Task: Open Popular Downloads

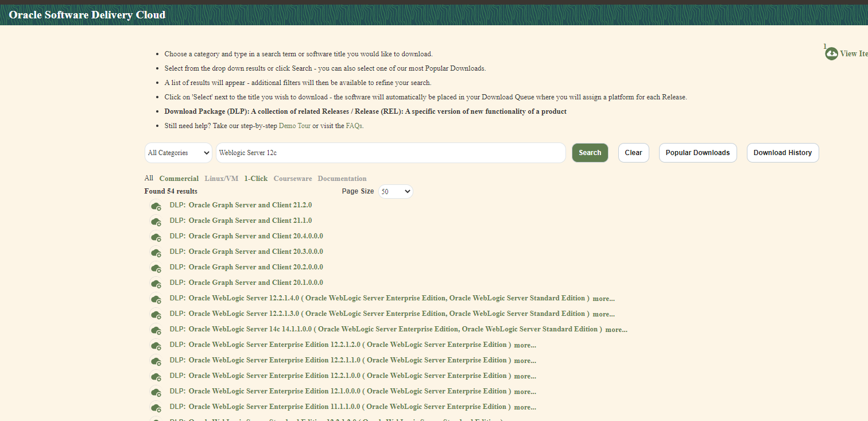Action: coord(697,153)
